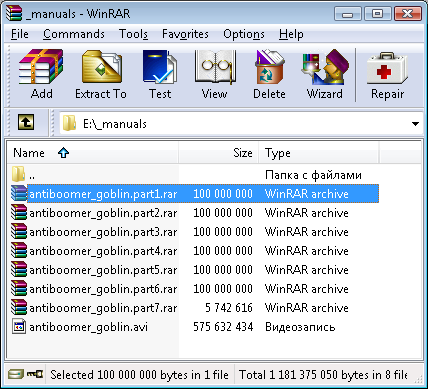
Task: Select antiboomer_goblin.part3.rar file name
Action: click(x=103, y=232)
